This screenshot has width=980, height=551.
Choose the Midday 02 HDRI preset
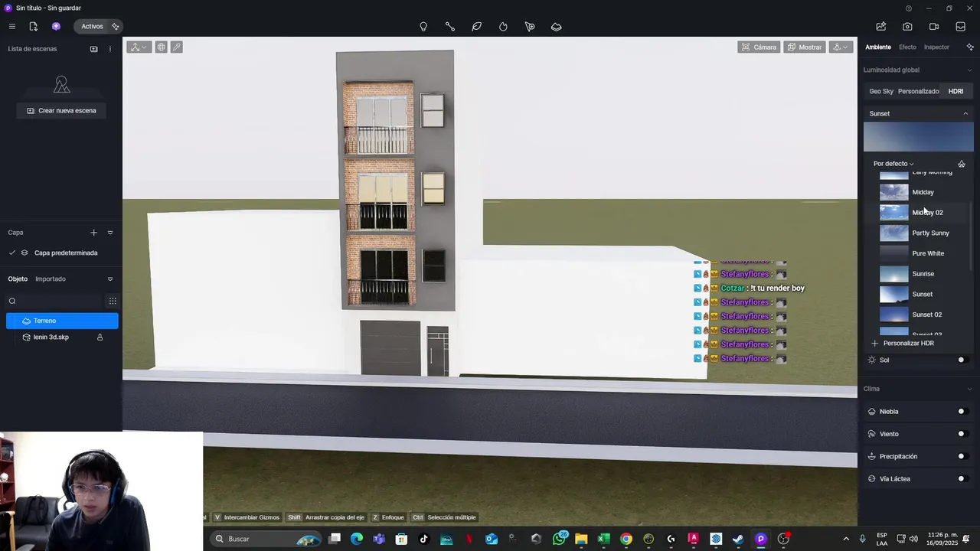tap(919, 213)
